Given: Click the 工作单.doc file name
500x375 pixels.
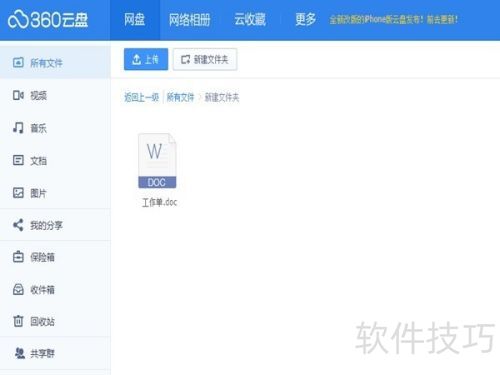Looking at the screenshot, I should click(x=160, y=202).
